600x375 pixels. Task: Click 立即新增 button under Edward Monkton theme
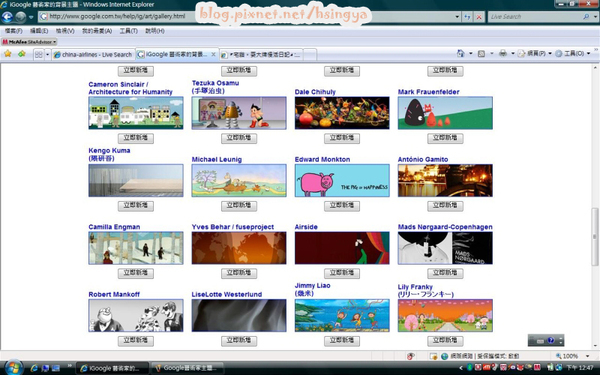coord(342,205)
